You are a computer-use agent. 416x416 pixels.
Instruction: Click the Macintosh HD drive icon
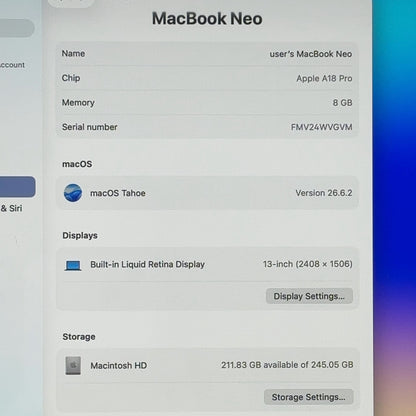click(73, 366)
